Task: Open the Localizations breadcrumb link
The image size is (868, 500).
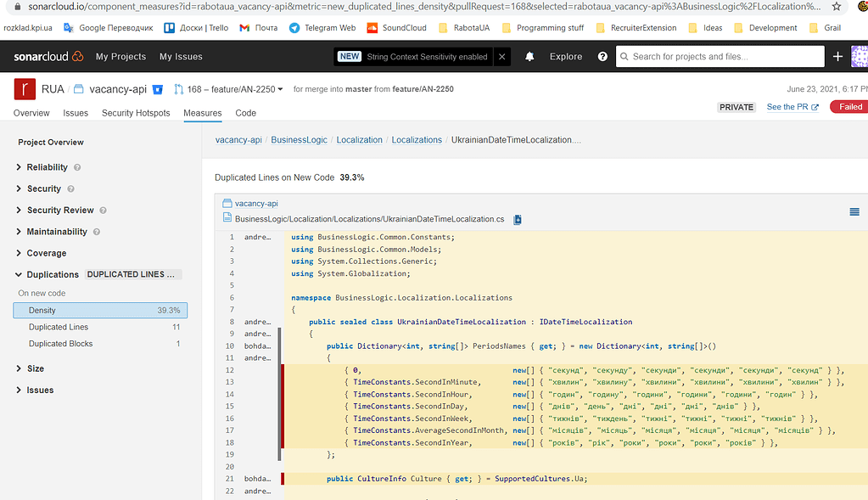Action: point(417,138)
